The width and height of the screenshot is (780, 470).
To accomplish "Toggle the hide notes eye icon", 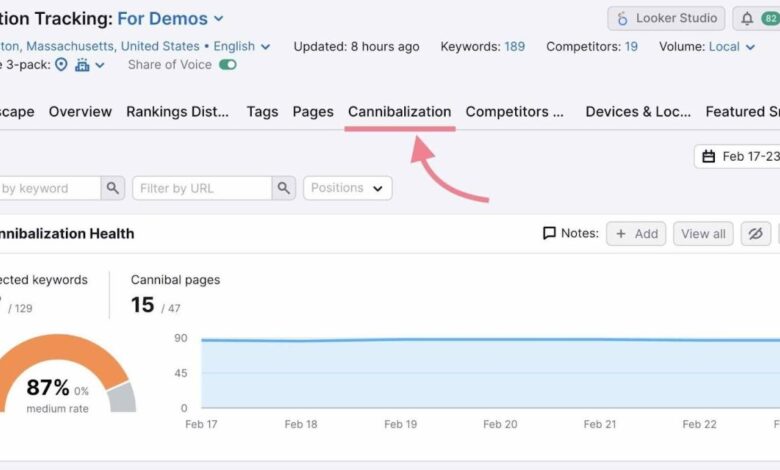I will [755, 234].
